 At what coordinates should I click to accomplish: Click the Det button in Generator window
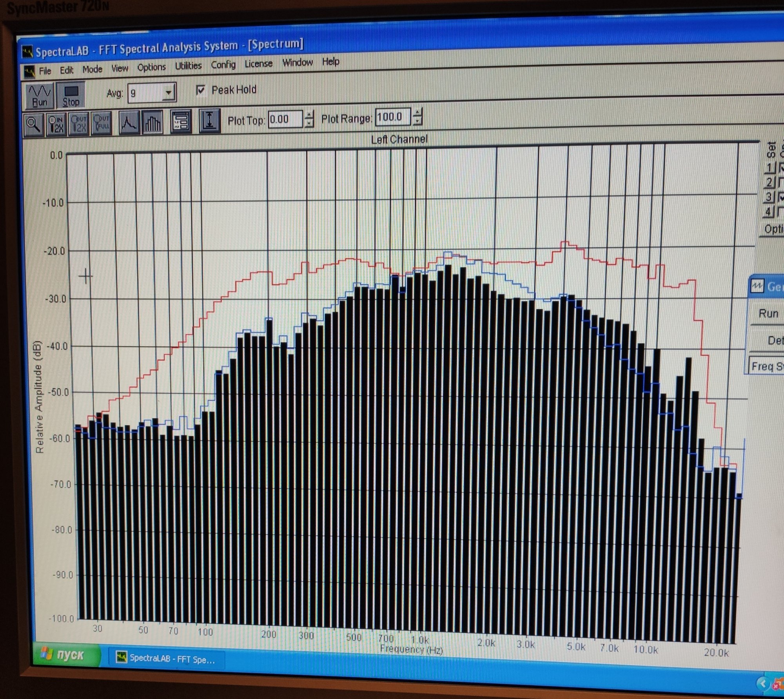pyautogui.click(x=767, y=340)
